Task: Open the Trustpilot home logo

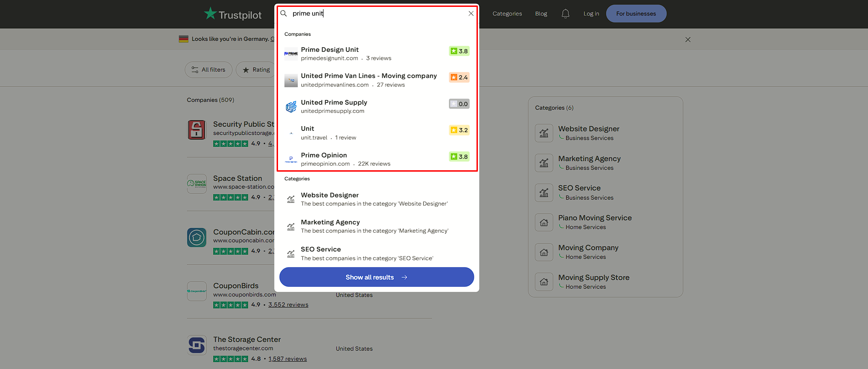Action: pyautogui.click(x=233, y=14)
